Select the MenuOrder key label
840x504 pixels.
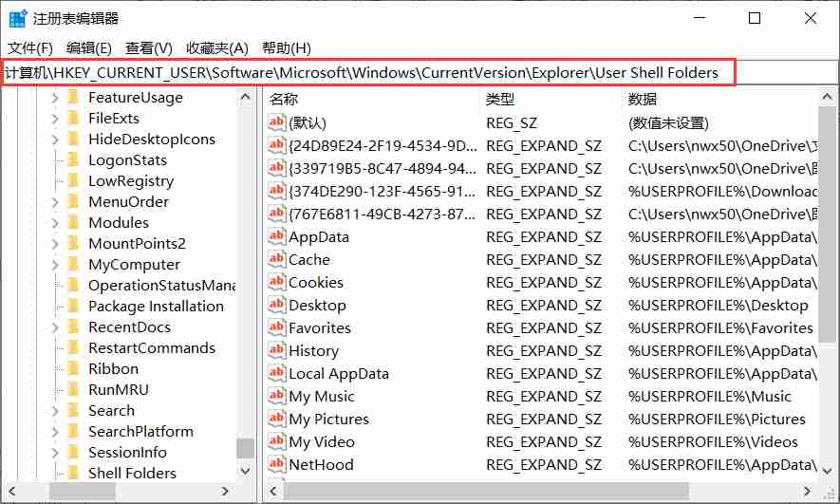point(128,202)
